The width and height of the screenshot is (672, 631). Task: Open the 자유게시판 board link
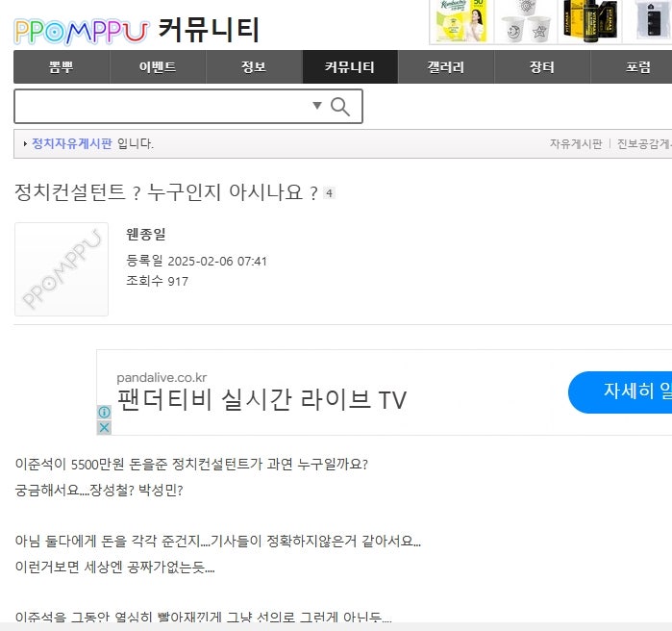point(576,143)
